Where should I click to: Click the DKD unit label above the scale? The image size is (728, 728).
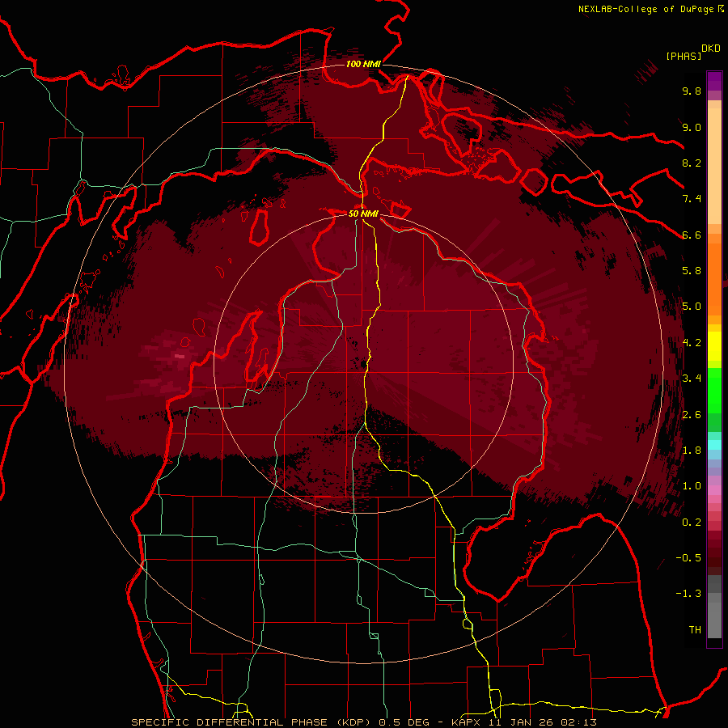pos(711,49)
